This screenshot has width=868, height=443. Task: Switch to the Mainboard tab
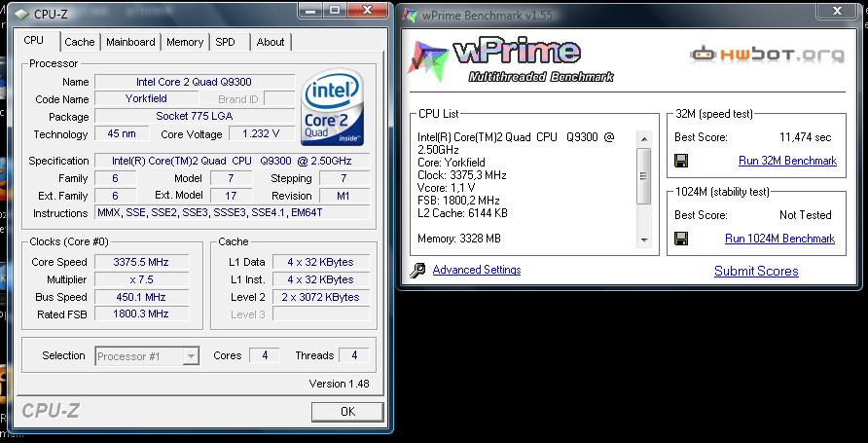click(x=130, y=42)
